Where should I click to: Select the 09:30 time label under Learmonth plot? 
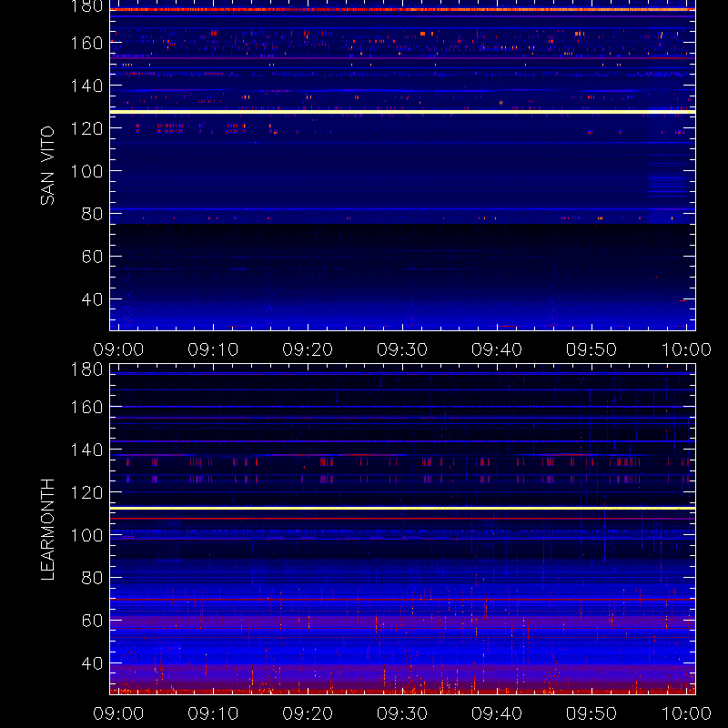coord(402,713)
